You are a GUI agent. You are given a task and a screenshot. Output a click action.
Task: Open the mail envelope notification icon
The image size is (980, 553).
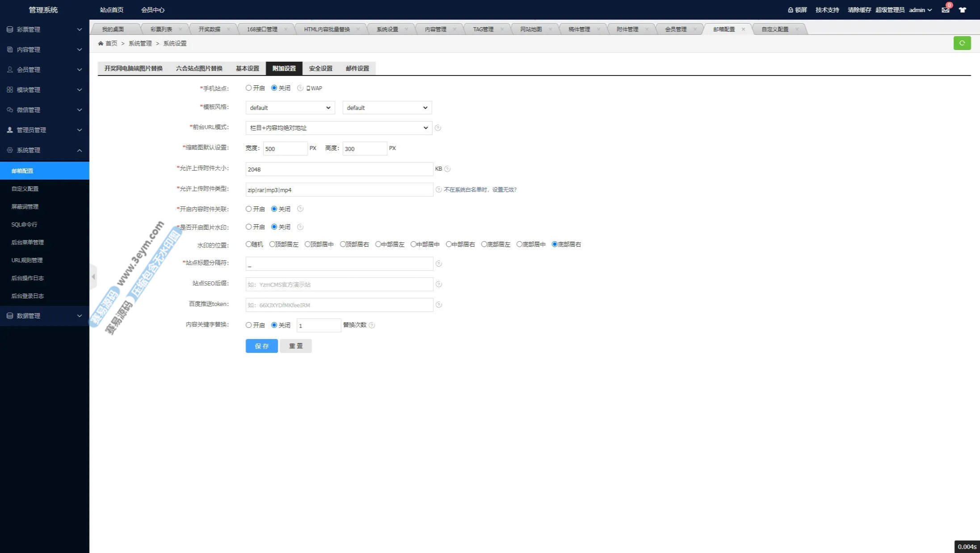pos(945,10)
